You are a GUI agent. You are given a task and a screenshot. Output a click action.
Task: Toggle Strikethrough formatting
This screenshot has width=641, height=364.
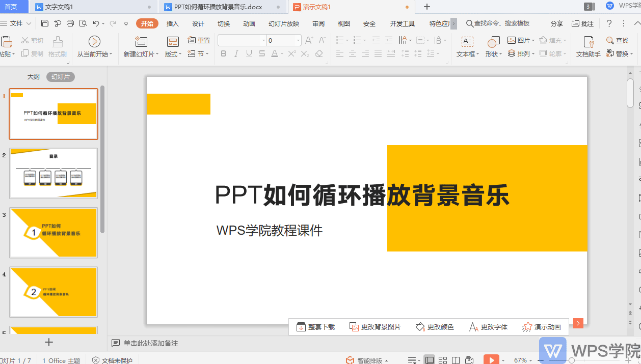262,53
